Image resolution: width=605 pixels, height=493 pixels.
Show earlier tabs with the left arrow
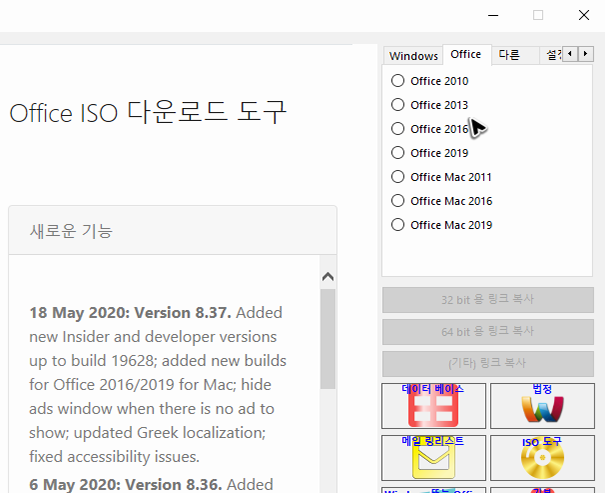[570, 54]
